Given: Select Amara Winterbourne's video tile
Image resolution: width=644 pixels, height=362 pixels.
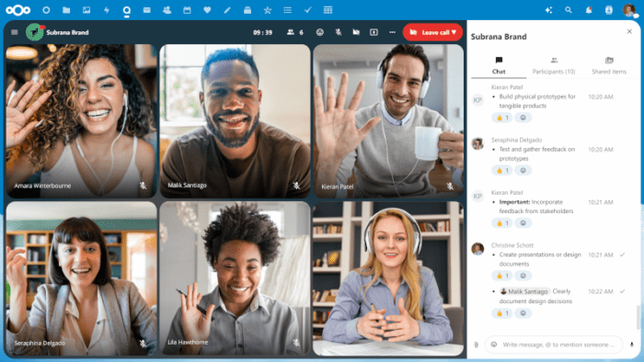Looking at the screenshot, I should (x=81, y=121).
